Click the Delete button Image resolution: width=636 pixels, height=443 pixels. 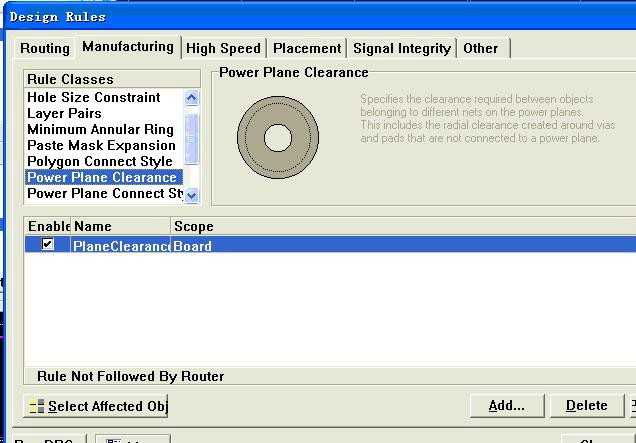pos(587,405)
